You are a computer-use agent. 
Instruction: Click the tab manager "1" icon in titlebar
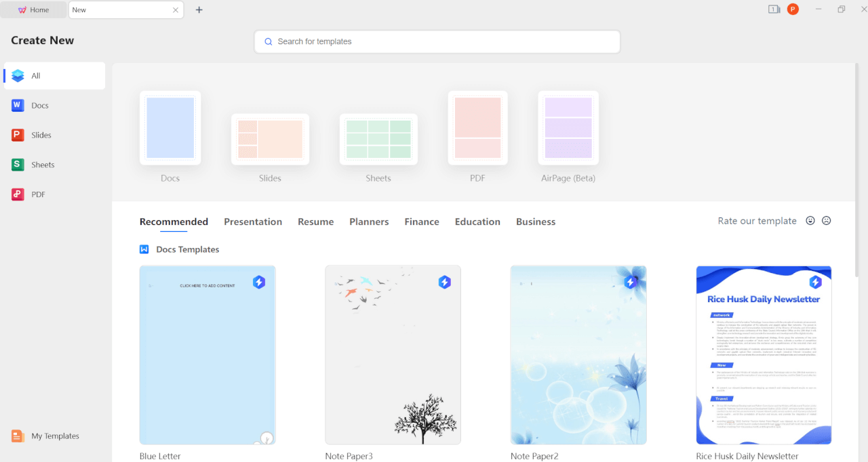point(774,9)
